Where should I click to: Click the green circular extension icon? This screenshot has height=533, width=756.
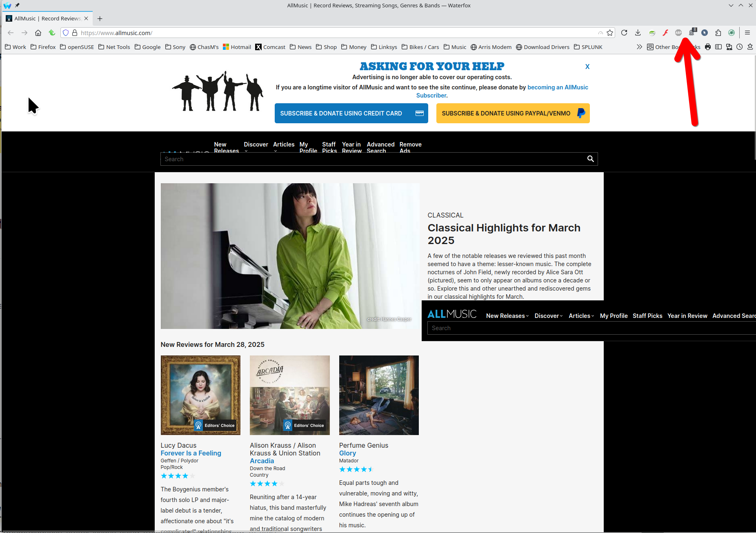pyautogui.click(x=732, y=33)
